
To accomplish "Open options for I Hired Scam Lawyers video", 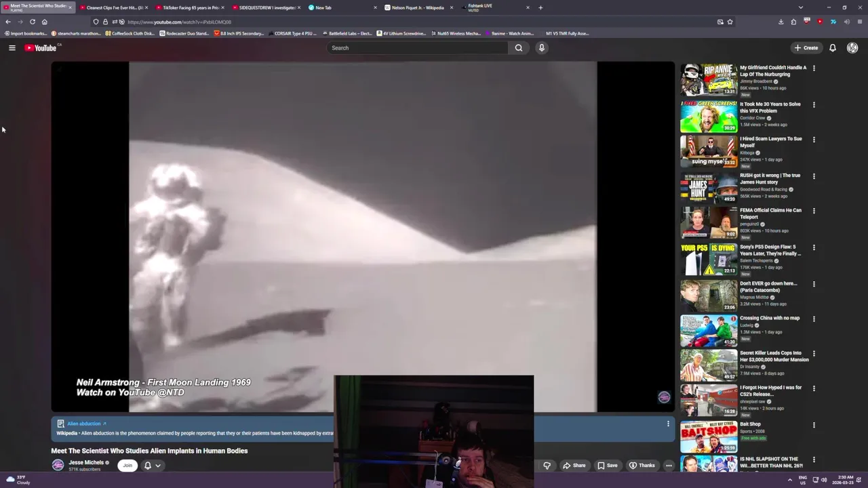I will 814,140.
